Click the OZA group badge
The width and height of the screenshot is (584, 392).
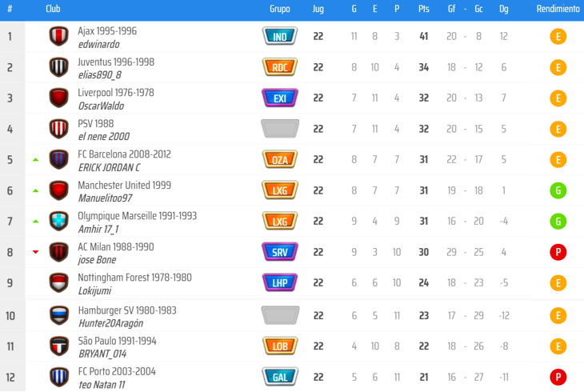(x=280, y=160)
